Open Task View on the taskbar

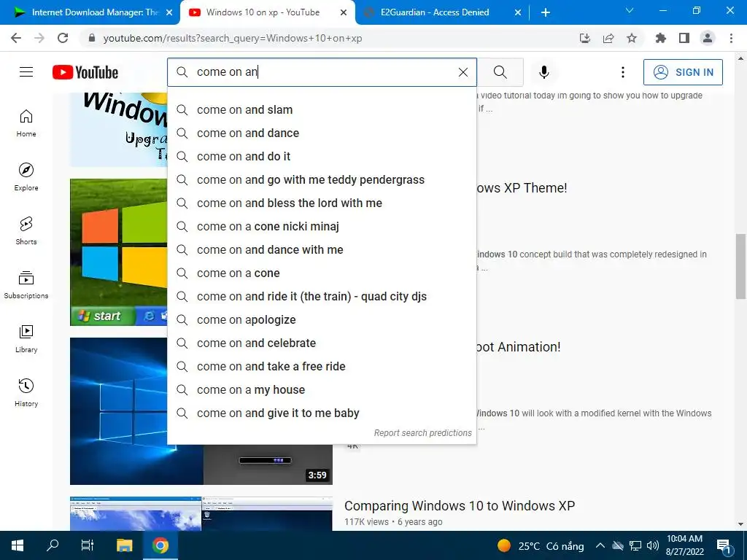pyautogui.click(x=88, y=545)
